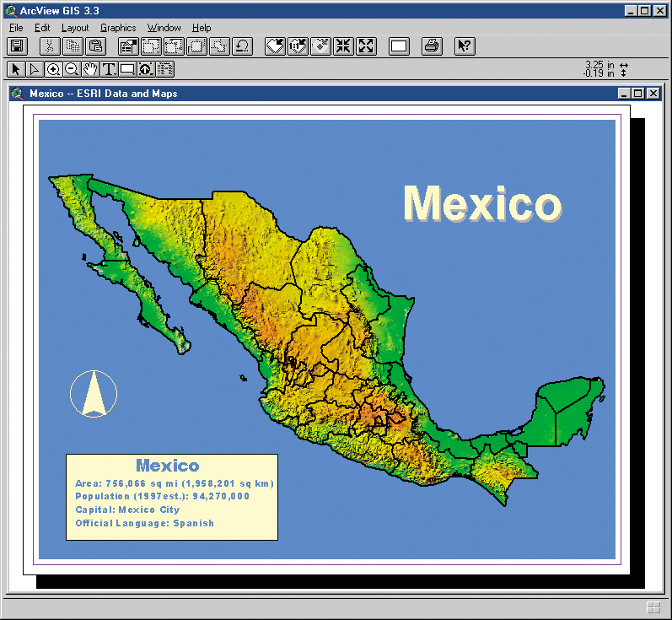Click the 'Area: 756,066 sq mi' line
The width and height of the screenshot is (672, 620).
175,483
